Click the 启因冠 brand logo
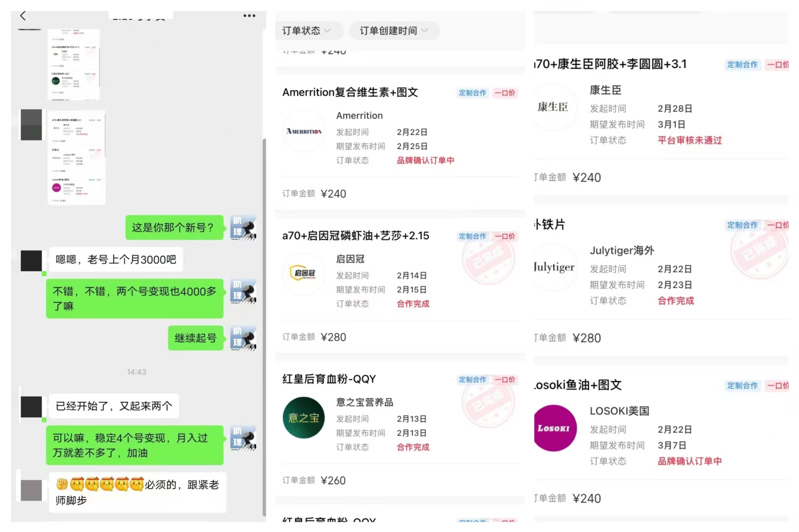Screen dimensions: 799x532 (304, 273)
